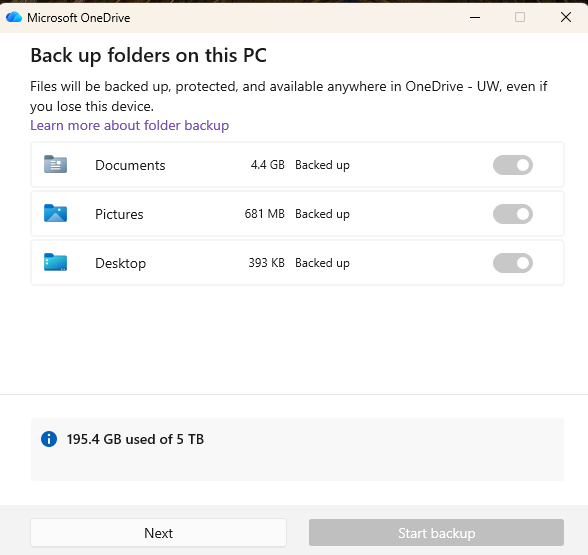This screenshot has width=588, height=555.
Task: Close the Microsoft OneDrive window
Action: 566,17
